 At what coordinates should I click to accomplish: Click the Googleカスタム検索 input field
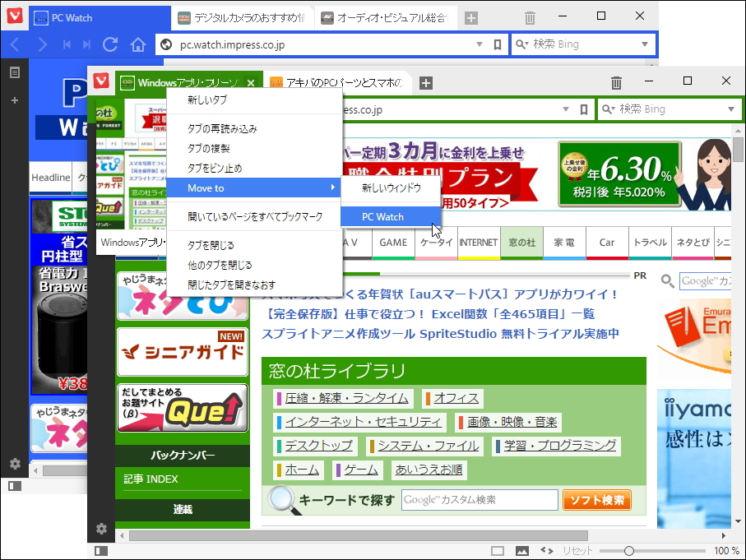[477, 499]
